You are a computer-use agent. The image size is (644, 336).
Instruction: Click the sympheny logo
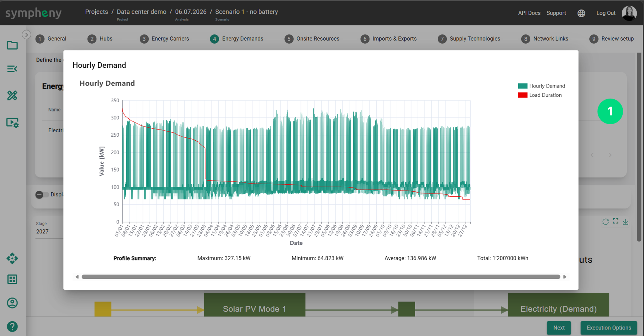point(33,13)
